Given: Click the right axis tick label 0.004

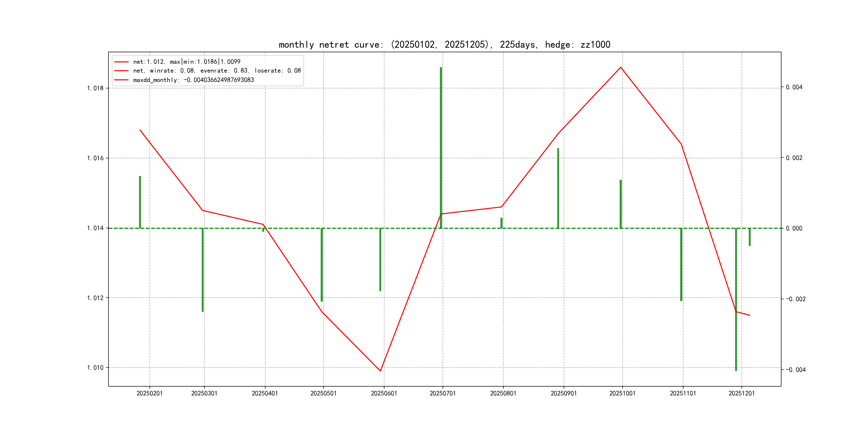Looking at the screenshot, I should tap(794, 87).
